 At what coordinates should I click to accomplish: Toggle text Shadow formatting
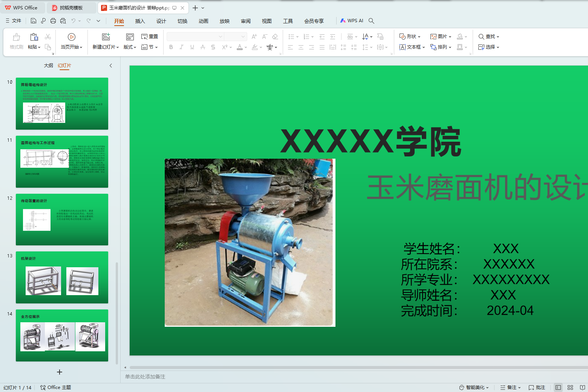click(213, 47)
